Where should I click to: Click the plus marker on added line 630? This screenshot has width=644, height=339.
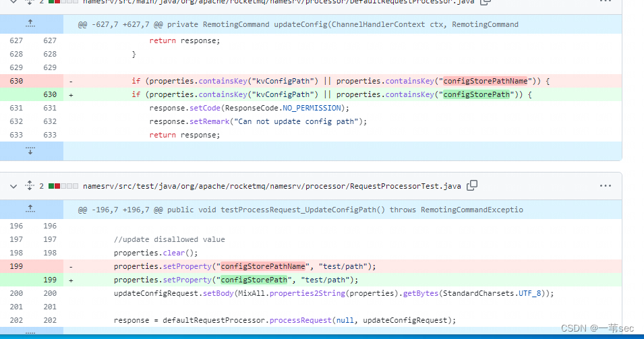click(71, 95)
